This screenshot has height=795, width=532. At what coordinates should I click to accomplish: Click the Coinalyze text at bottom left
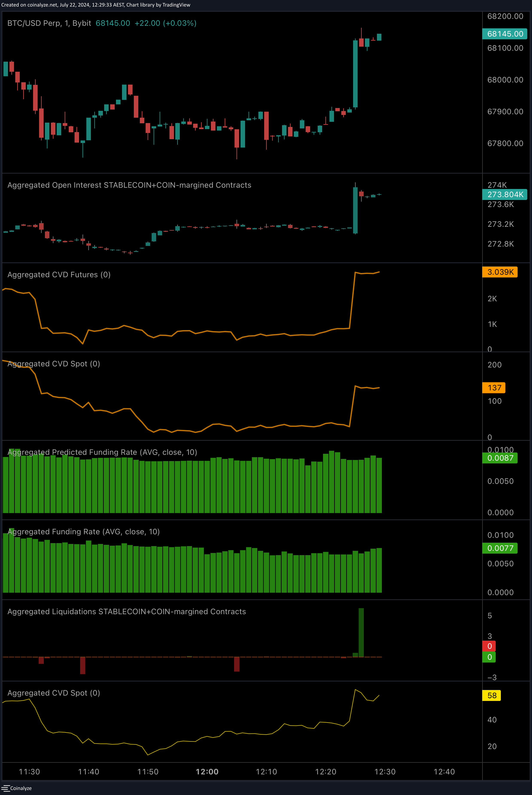(x=21, y=788)
